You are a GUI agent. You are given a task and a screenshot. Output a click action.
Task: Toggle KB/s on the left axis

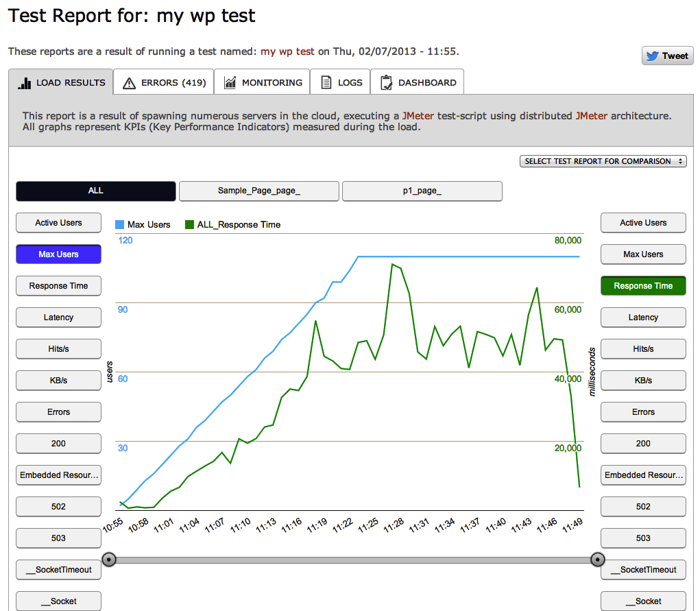point(58,381)
